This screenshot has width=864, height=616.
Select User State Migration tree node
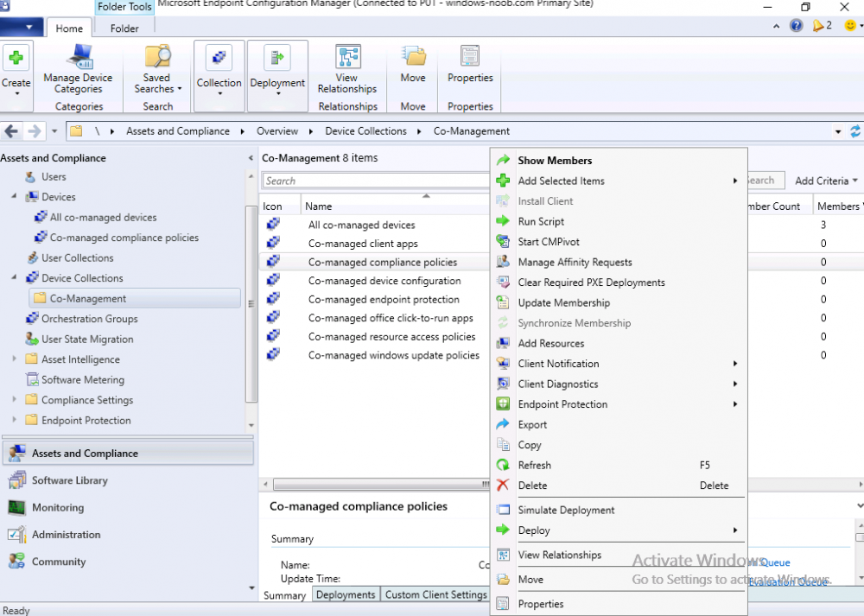click(87, 339)
